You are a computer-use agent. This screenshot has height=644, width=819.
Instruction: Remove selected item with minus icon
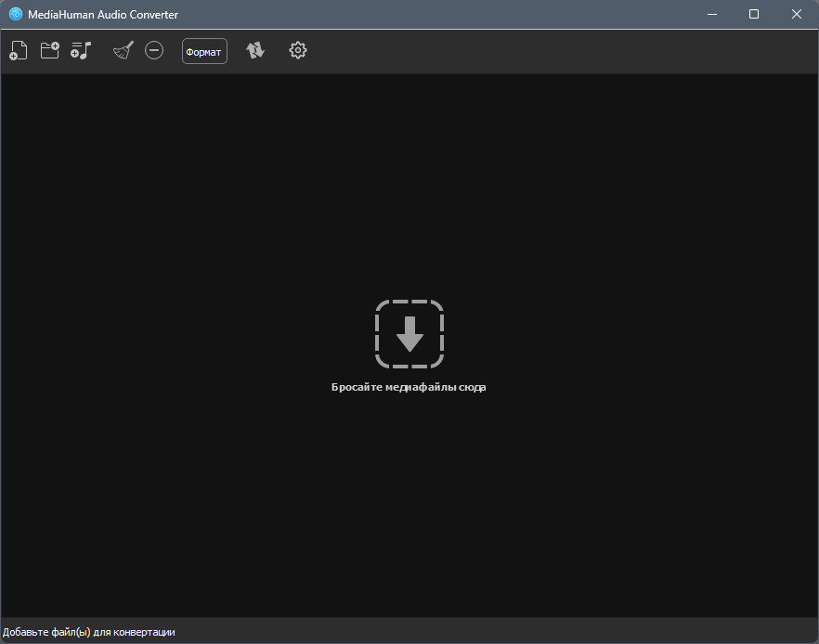pos(154,51)
